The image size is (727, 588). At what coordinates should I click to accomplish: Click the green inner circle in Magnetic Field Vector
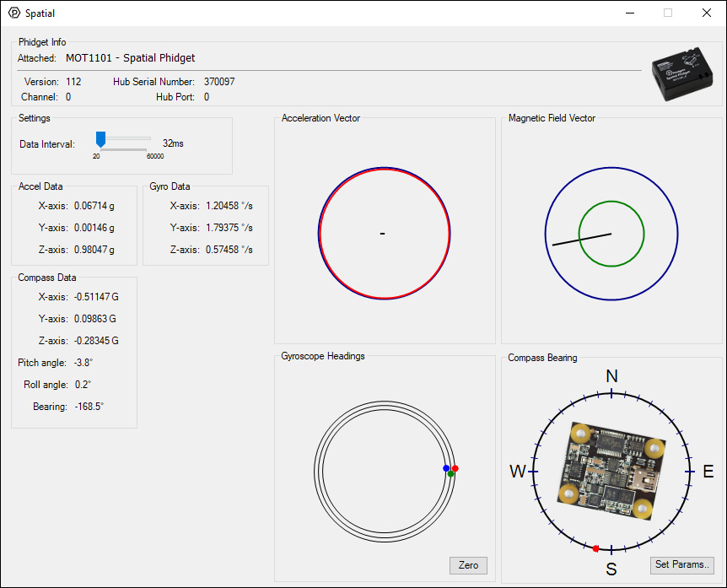pos(611,234)
